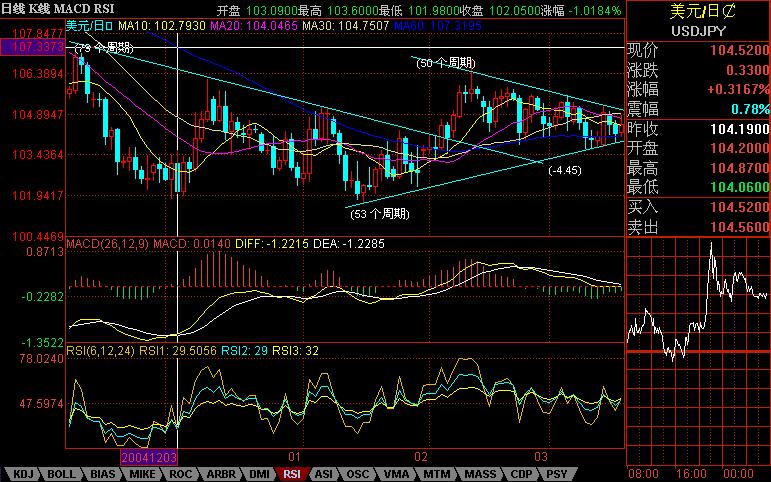Image resolution: width=771 pixels, height=482 pixels.
Task: Open the BIAS indicator tab
Action: [103, 474]
